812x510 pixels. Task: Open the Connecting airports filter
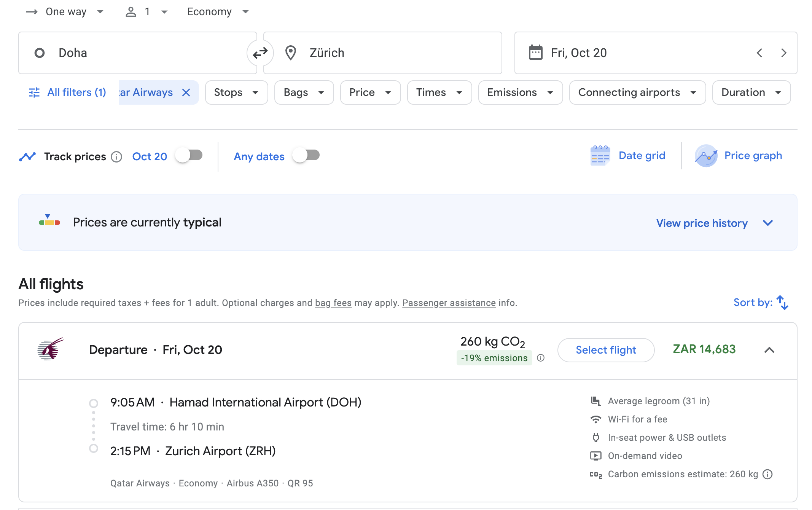pos(637,92)
